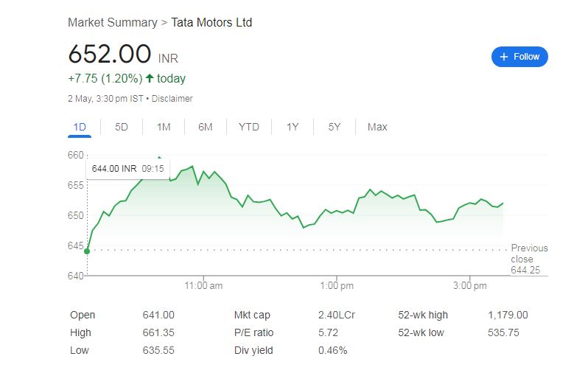The image size is (588, 373).
Task: Select the 5Y chart range
Action: 335,127
